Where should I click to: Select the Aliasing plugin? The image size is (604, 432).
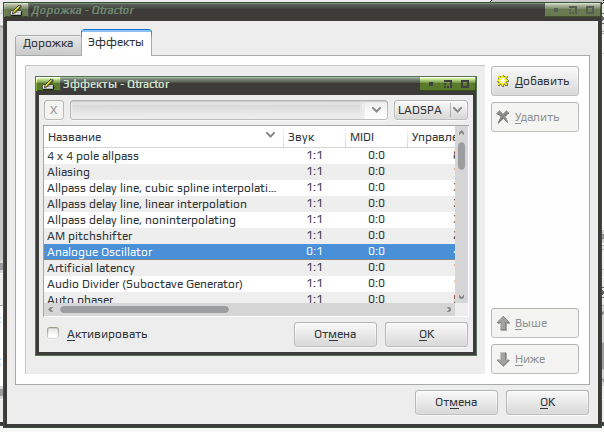pyautogui.click(x=249, y=172)
